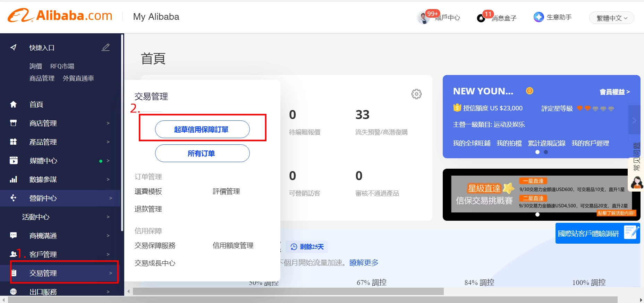Open 我的全球旺鋪 link
The height and width of the screenshot is (303, 644).
click(x=472, y=143)
